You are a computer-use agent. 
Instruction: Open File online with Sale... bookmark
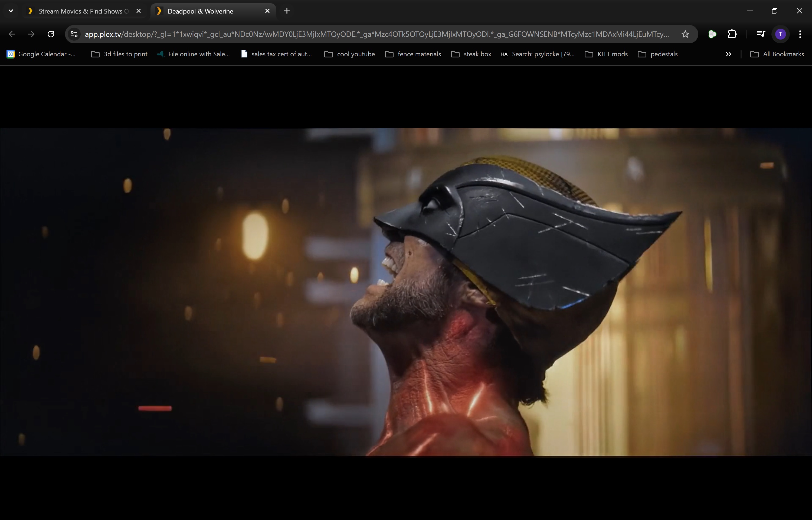[x=193, y=54]
